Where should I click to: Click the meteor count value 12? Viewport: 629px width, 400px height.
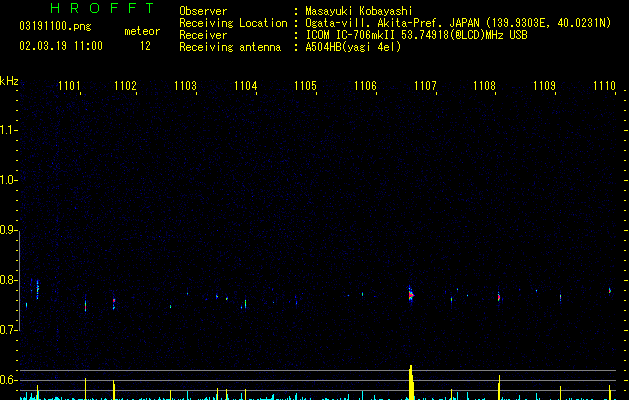145,46
